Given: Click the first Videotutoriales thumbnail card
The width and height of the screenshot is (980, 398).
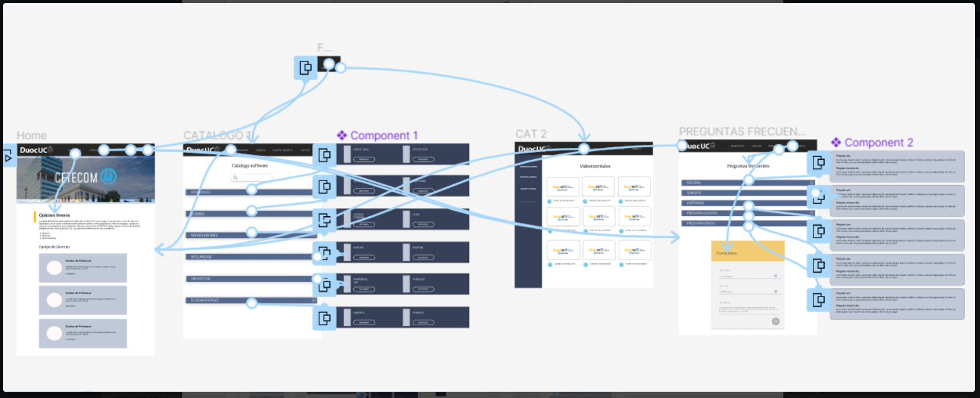Looking at the screenshot, I should coord(562,186).
